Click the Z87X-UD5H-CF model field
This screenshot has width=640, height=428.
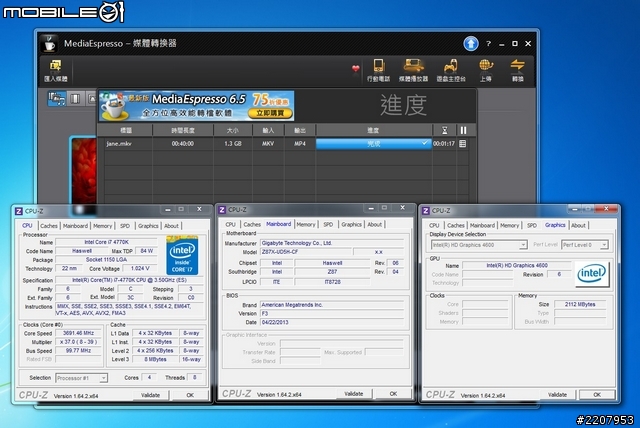coord(306,252)
